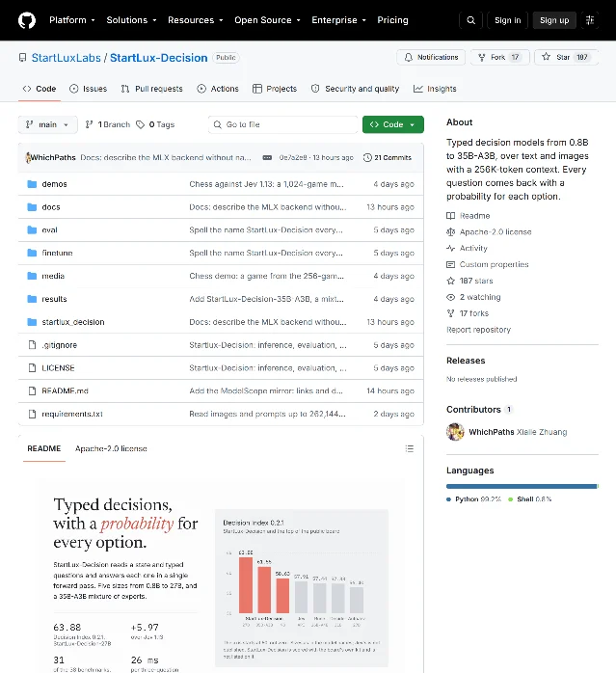Click the Decision Index chart image
Screen dimensions: 616x673
tap(302, 588)
